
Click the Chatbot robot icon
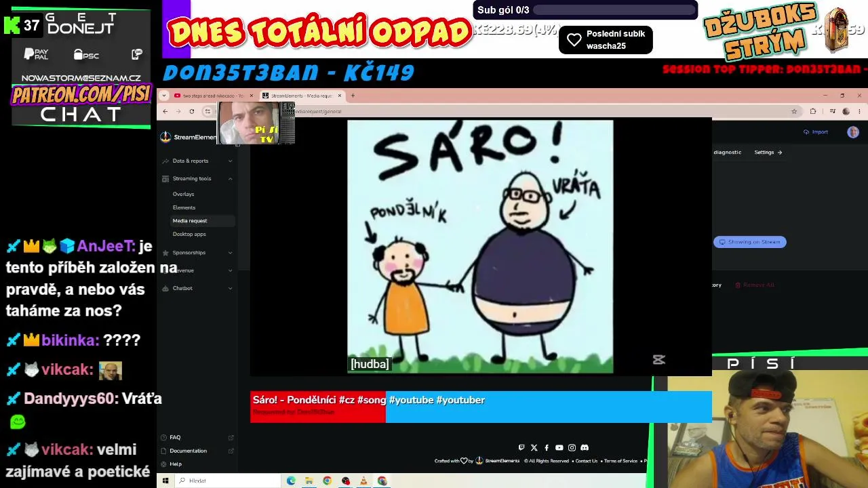point(165,288)
